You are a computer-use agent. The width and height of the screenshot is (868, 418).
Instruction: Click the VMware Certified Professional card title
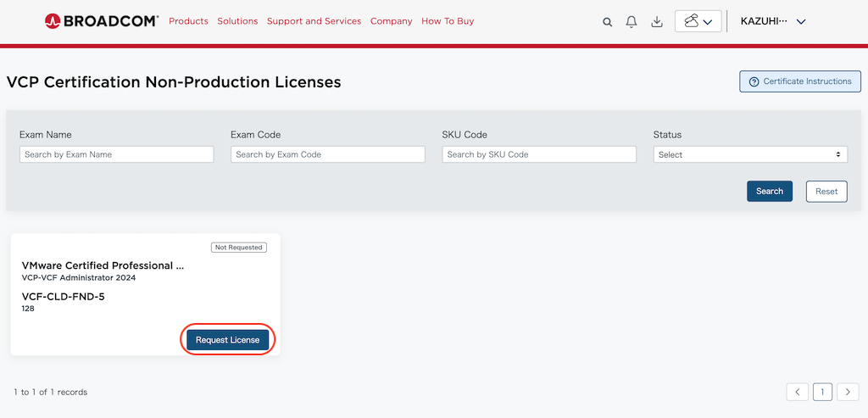[103, 265]
